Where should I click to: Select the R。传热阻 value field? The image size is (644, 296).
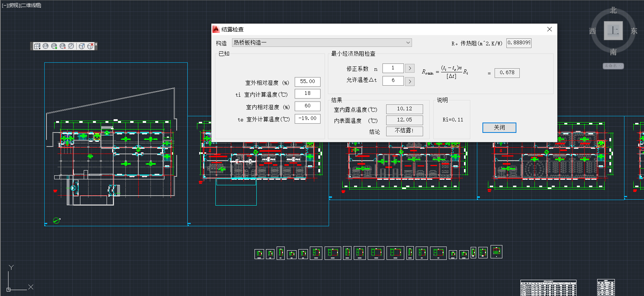coord(519,43)
